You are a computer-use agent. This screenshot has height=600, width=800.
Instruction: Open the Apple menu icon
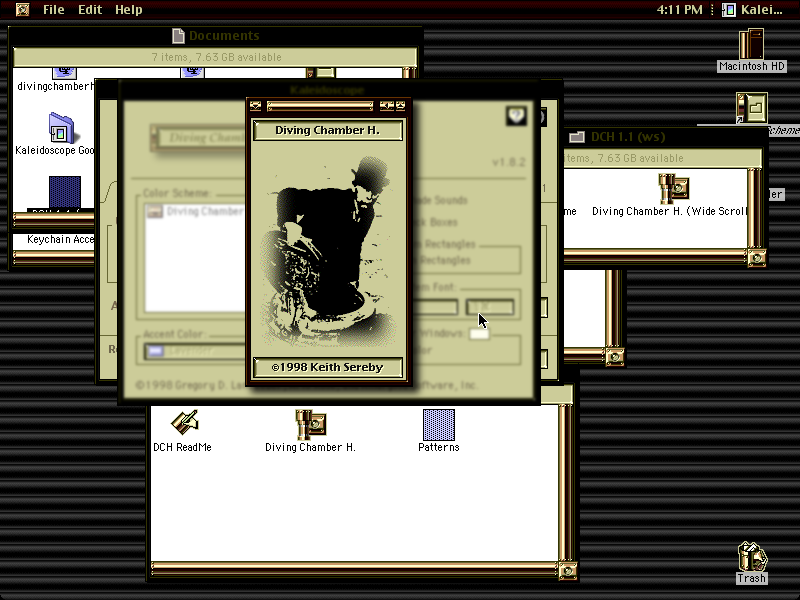pos(22,10)
